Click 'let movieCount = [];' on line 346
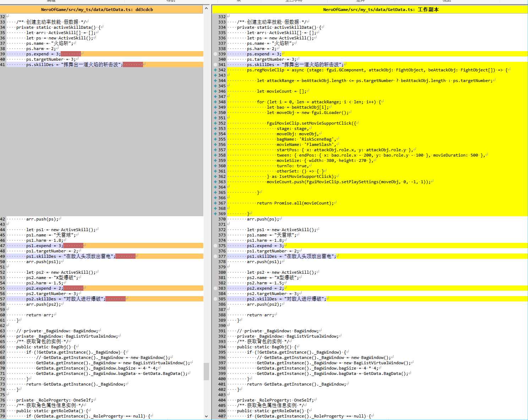The height and width of the screenshot is (420, 528). (x=281, y=91)
